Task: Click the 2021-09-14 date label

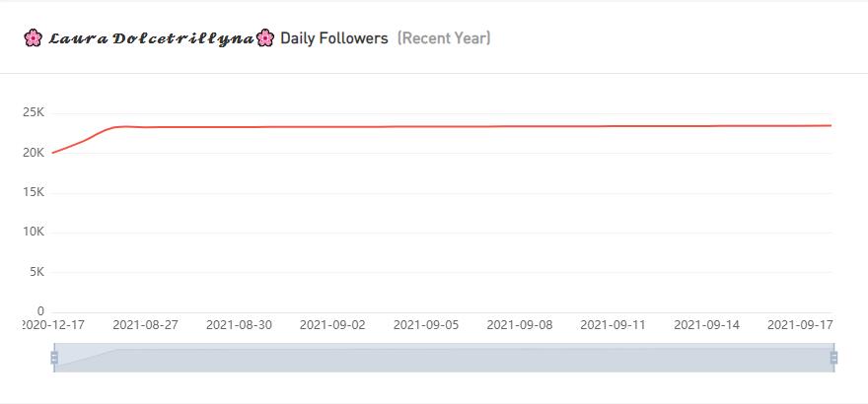Action: [706, 324]
